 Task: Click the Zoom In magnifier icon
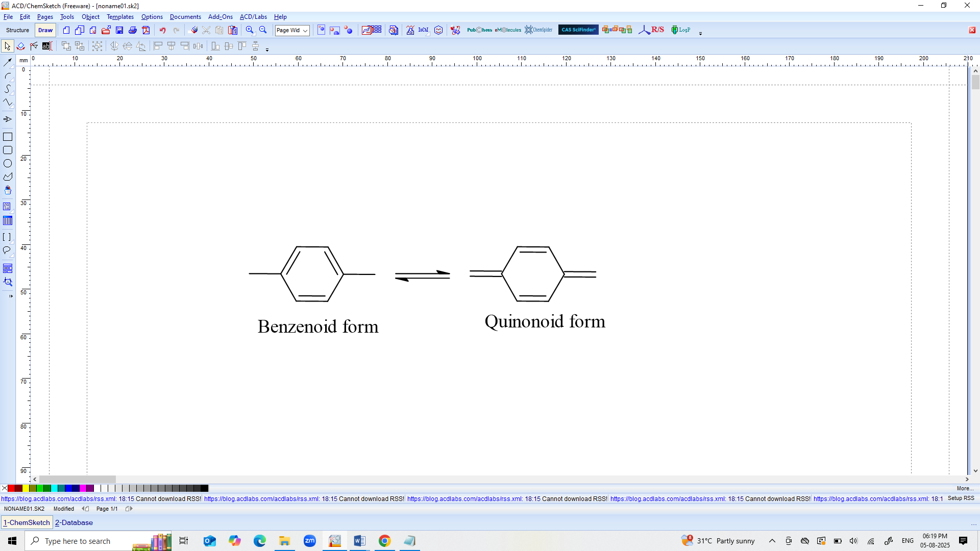pyautogui.click(x=250, y=30)
